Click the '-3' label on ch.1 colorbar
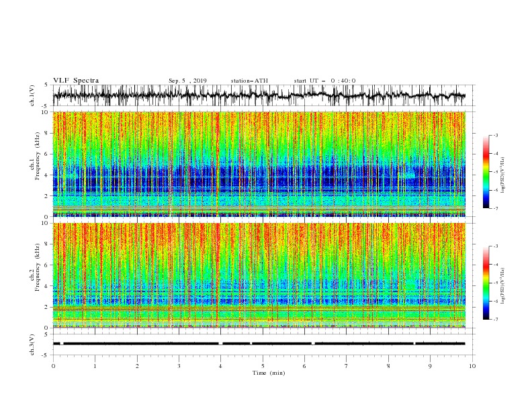The width and height of the screenshot is (532, 411). (495, 135)
